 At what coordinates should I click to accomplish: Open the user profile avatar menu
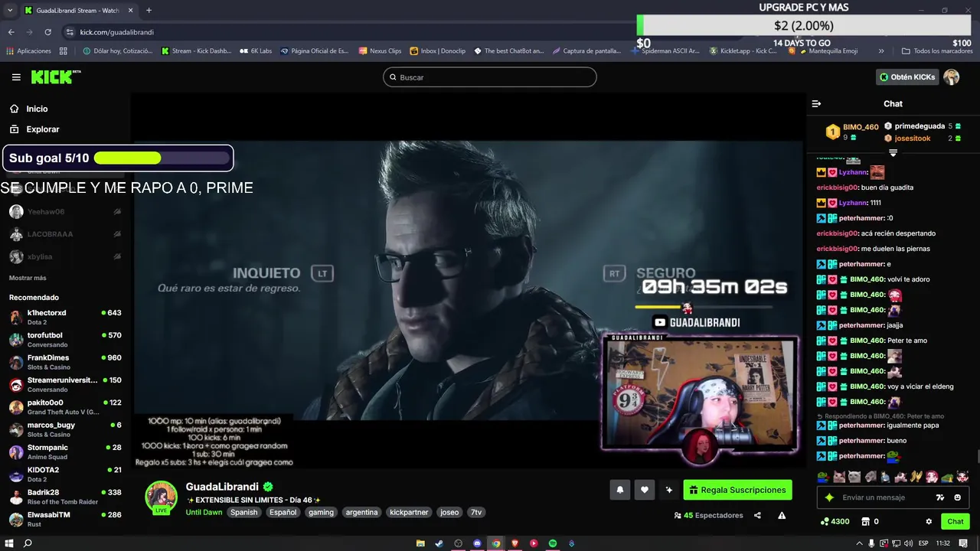click(952, 77)
